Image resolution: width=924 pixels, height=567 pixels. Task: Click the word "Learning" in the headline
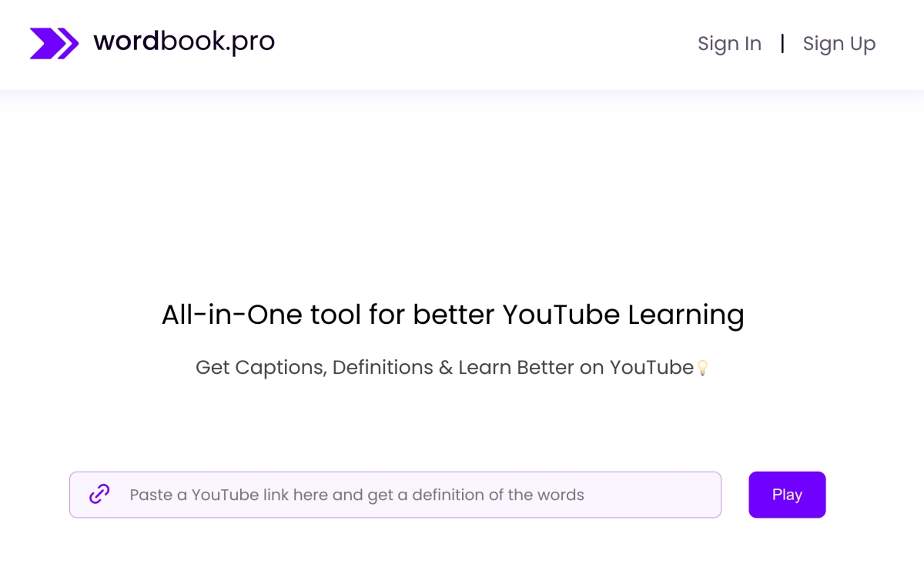click(x=686, y=315)
